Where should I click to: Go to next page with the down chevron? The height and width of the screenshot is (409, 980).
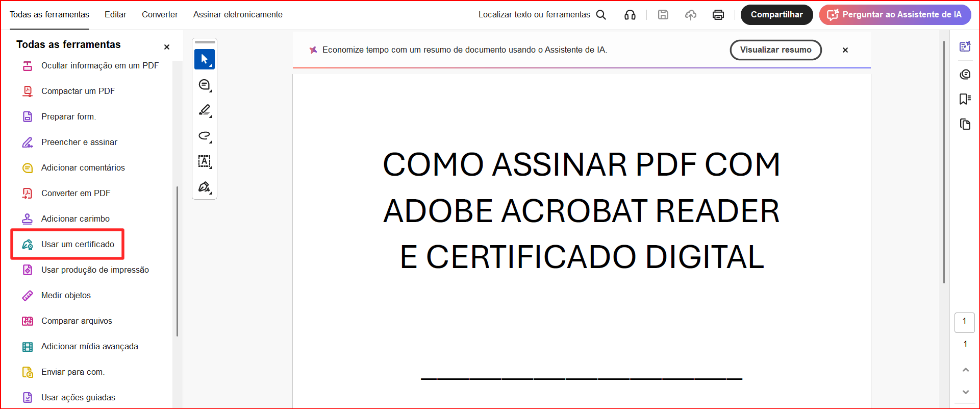tap(966, 392)
